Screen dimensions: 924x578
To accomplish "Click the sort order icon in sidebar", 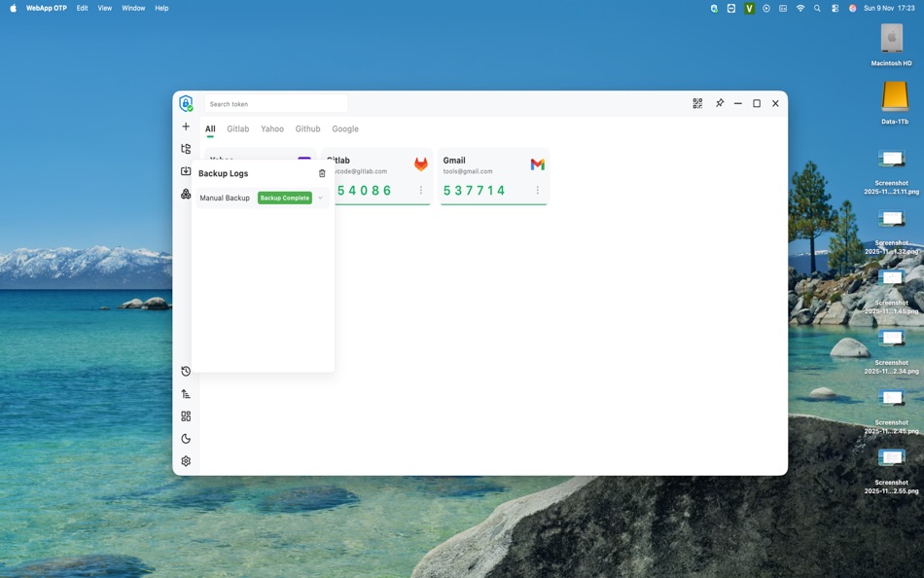I will pyautogui.click(x=186, y=393).
